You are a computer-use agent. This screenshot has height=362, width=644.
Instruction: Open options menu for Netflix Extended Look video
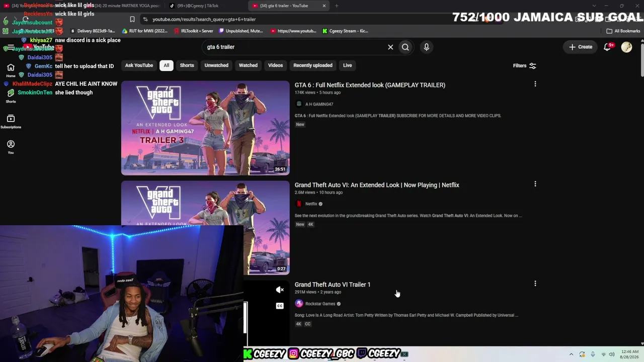[535, 184]
